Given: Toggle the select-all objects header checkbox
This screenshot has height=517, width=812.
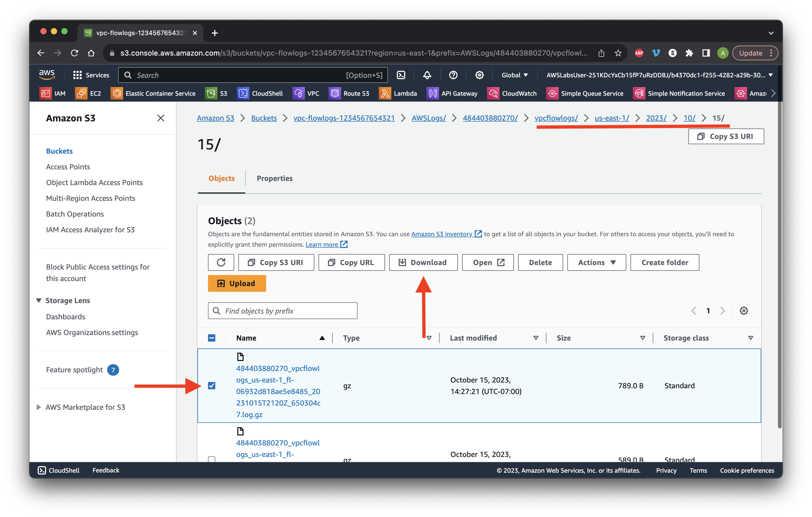Looking at the screenshot, I should tap(211, 338).
